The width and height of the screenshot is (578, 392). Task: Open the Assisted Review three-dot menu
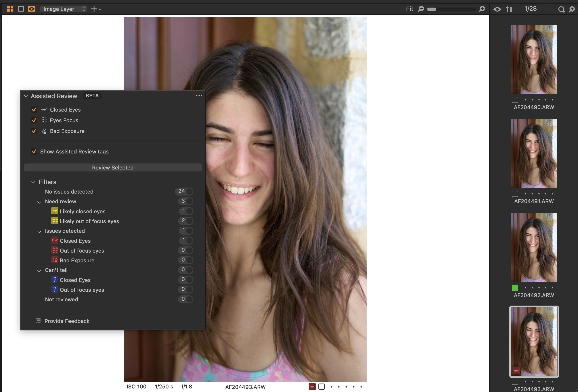(x=199, y=96)
